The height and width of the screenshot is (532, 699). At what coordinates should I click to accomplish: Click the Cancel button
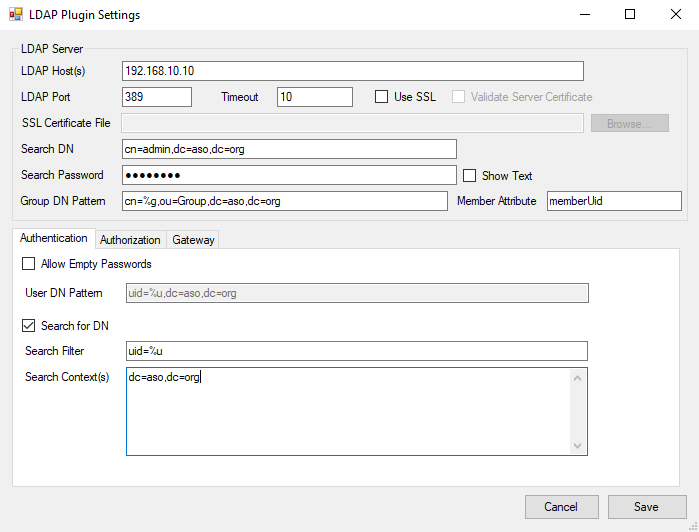tap(561, 507)
